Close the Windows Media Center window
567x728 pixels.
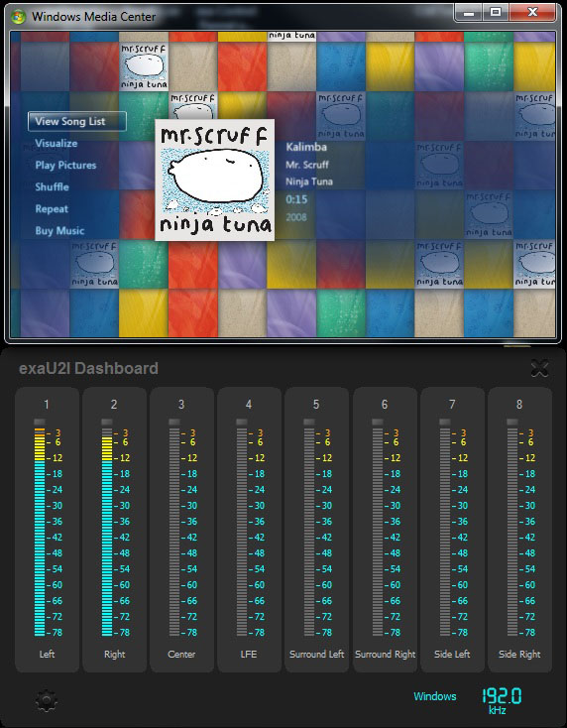tap(532, 13)
